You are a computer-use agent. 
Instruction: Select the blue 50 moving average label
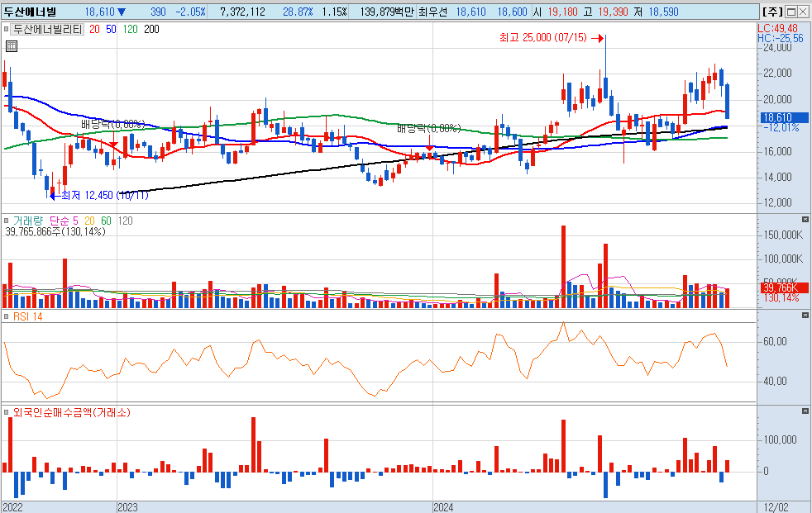[111, 30]
